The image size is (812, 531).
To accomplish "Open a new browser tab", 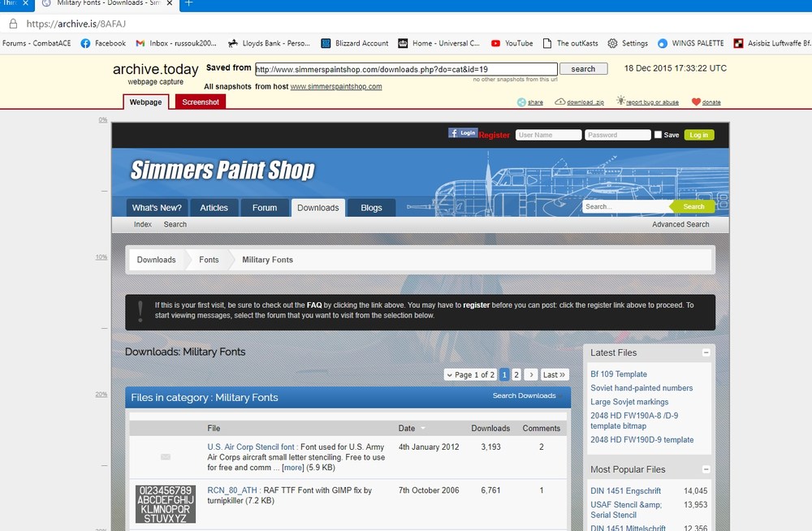I will click(x=189, y=3).
